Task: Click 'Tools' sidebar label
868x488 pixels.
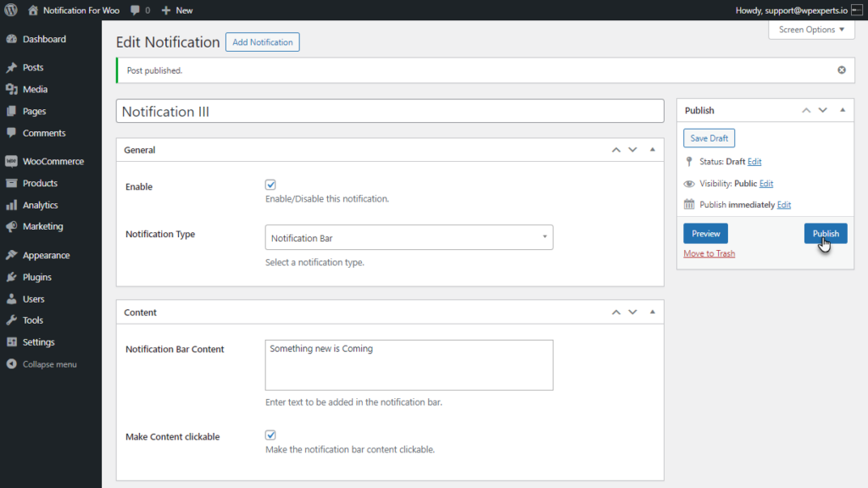Action: 33,319
